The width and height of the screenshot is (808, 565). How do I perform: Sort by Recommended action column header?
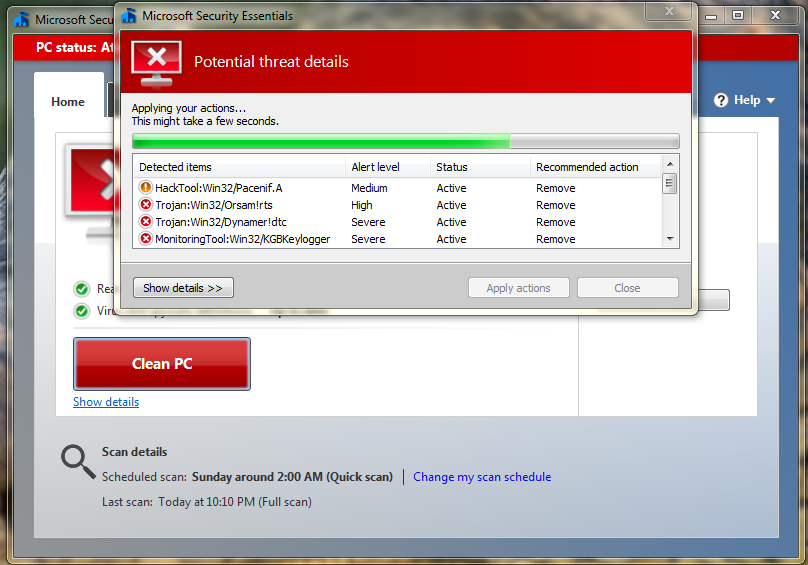[x=595, y=167]
